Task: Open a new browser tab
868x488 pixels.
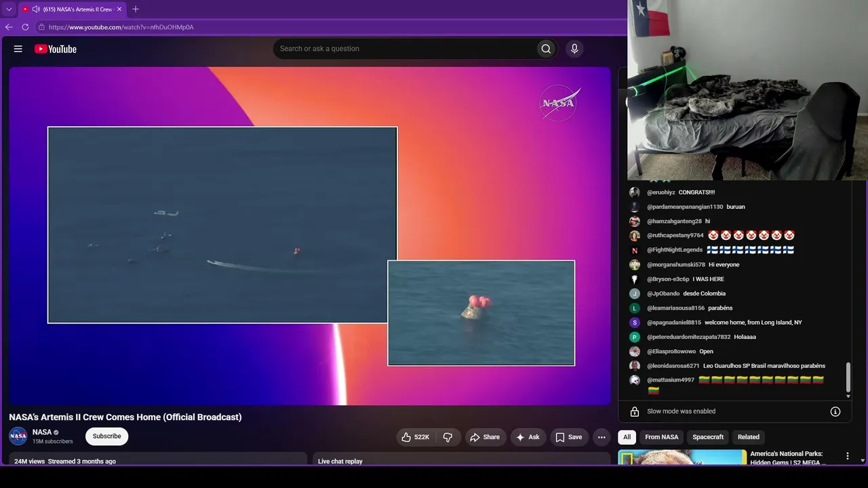Action: coord(135,9)
